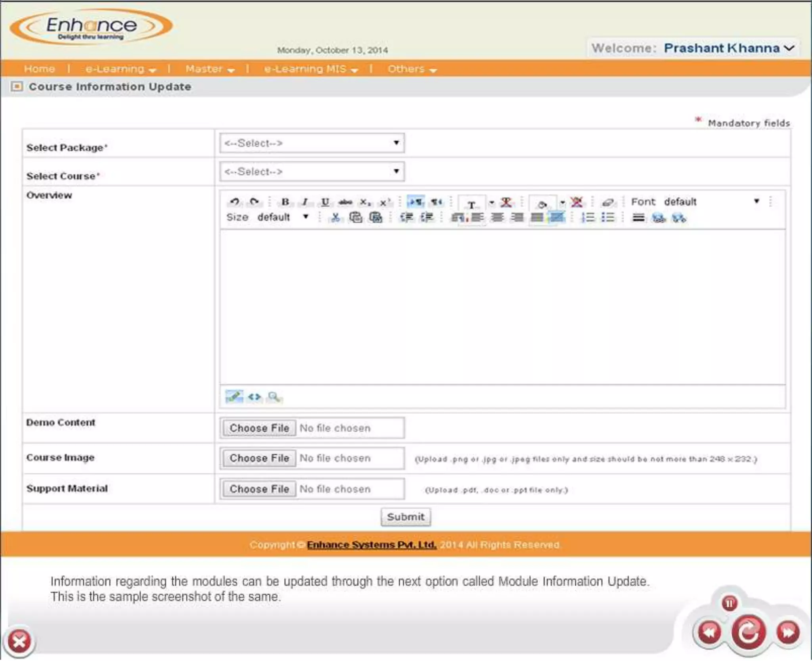This screenshot has width=812, height=661.
Task: Toggle underline text formatting
Action: [325, 202]
